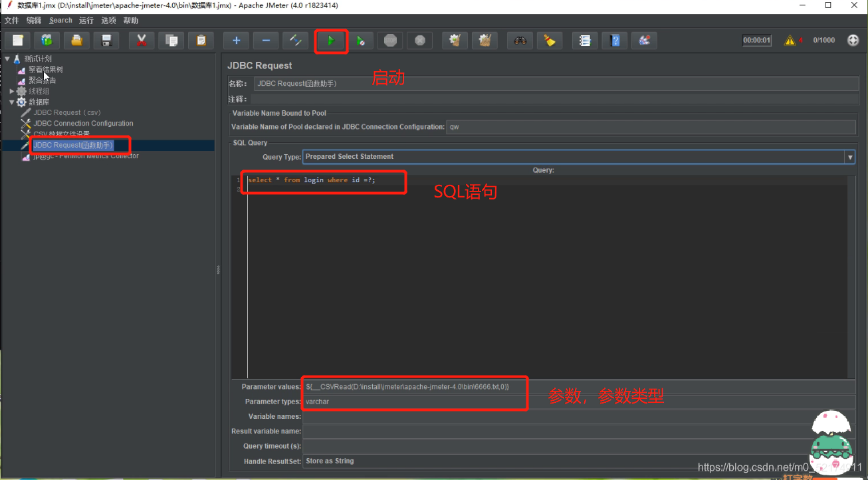Click the Search binoculars icon
The height and width of the screenshot is (480, 868).
[520, 41]
